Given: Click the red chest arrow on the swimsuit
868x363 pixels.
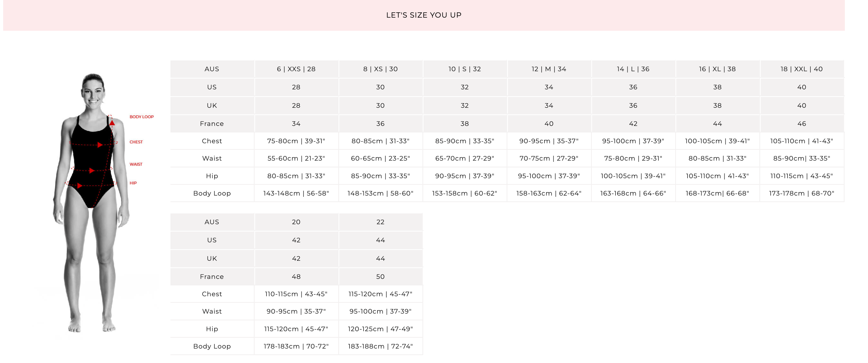Looking at the screenshot, I should tap(100, 145).
